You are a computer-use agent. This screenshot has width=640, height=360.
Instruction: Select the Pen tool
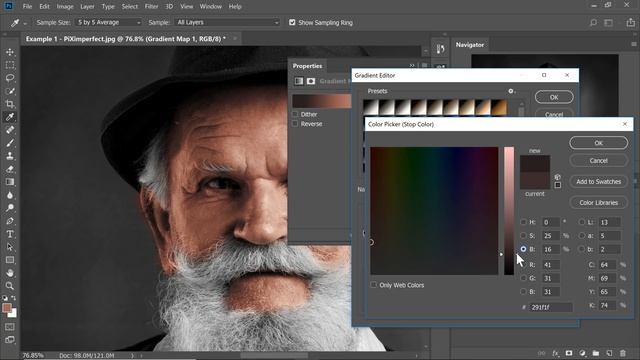pyautogui.click(x=10, y=221)
